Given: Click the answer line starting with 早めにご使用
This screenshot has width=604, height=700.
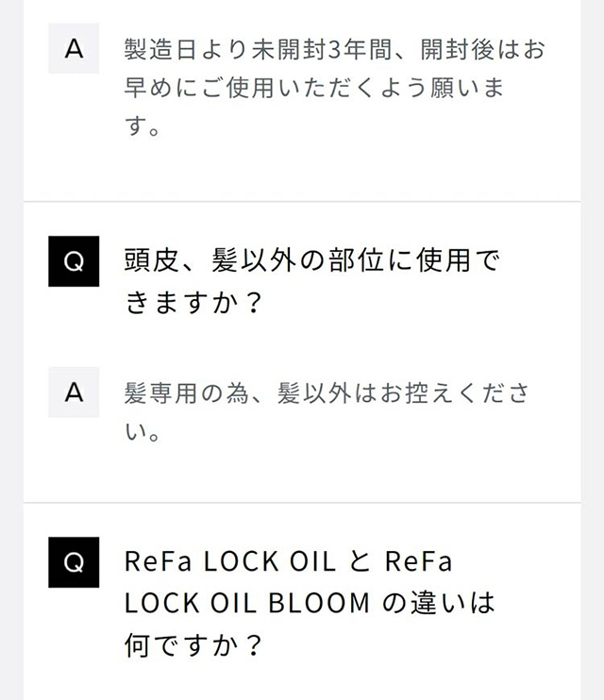Looking at the screenshot, I should point(313,88).
